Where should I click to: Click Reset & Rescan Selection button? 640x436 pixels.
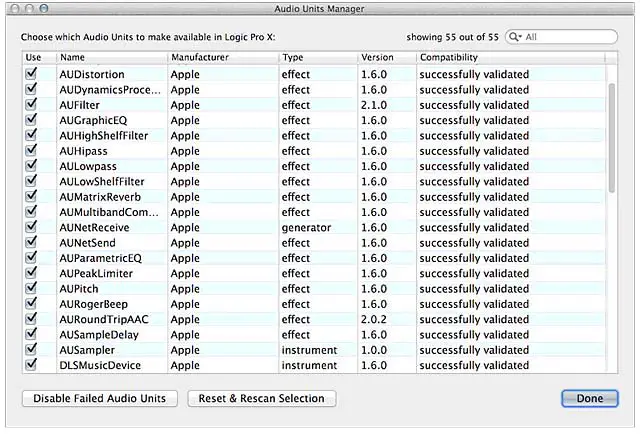tap(262, 398)
